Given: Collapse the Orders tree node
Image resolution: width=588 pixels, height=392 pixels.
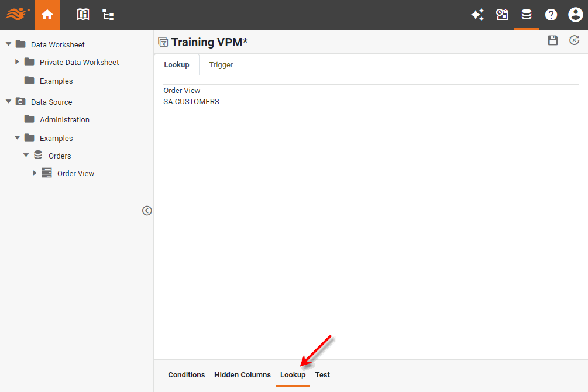Looking at the screenshot, I should tap(26, 155).
